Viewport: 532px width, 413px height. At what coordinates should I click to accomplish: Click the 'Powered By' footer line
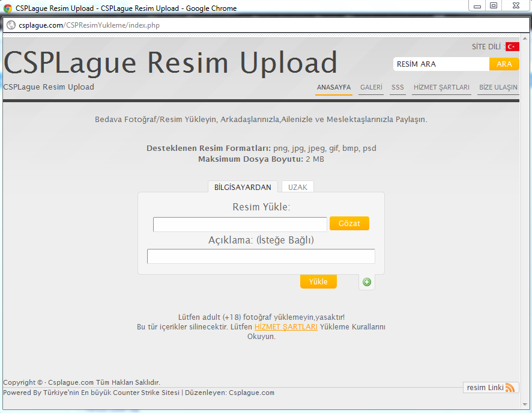[x=139, y=393]
